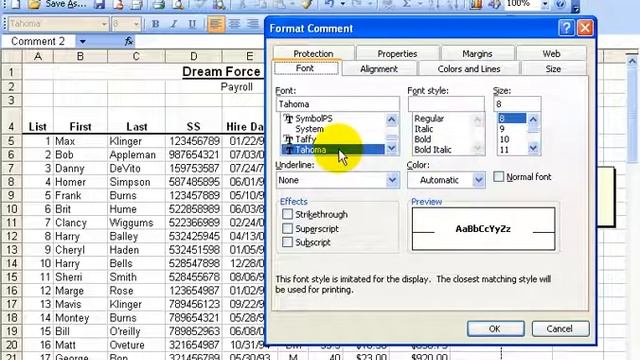This screenshot has height=360, width=640.
Task: Click the Print Preview icon
Action: tap(178, 4)
